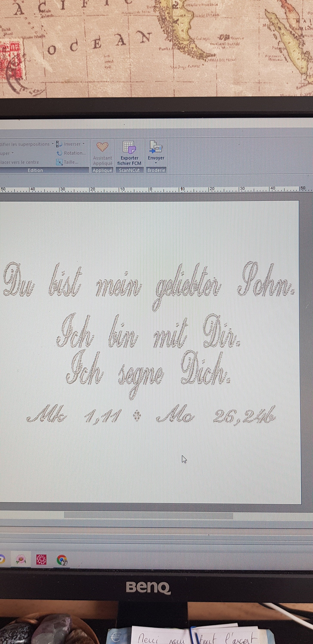
Task: Click the 'lacer vers le centre' command
Action: click(x=20, y=162)
